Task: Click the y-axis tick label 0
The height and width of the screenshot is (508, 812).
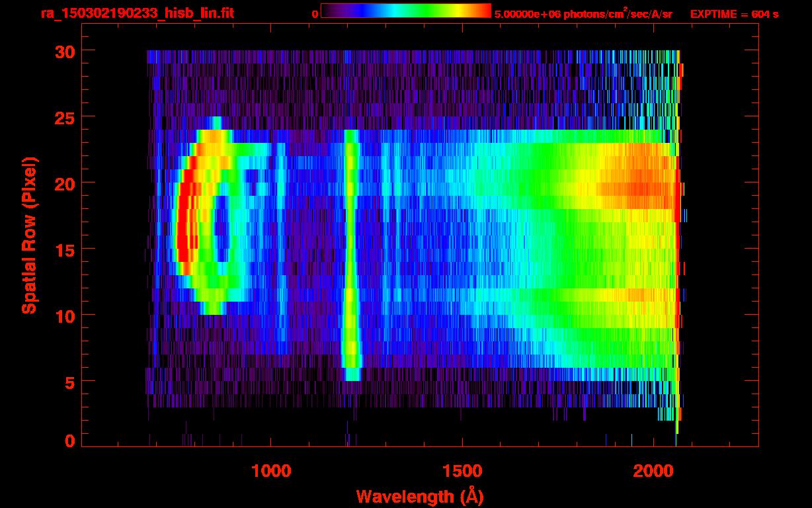Action: 69,441
